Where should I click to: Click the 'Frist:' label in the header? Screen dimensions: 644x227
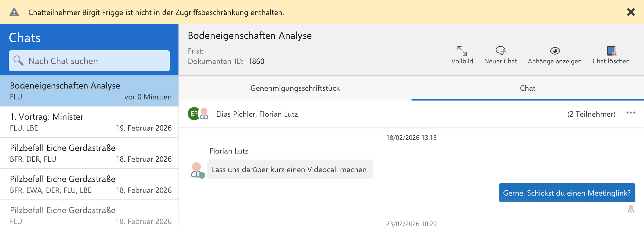(x=196, y=51)
